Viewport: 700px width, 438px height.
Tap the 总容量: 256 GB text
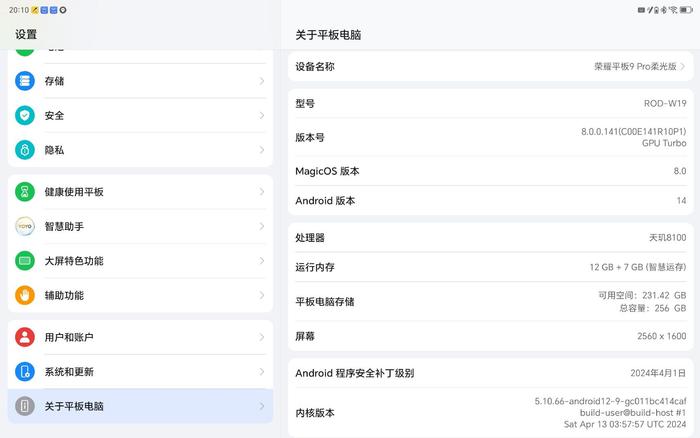653,308
